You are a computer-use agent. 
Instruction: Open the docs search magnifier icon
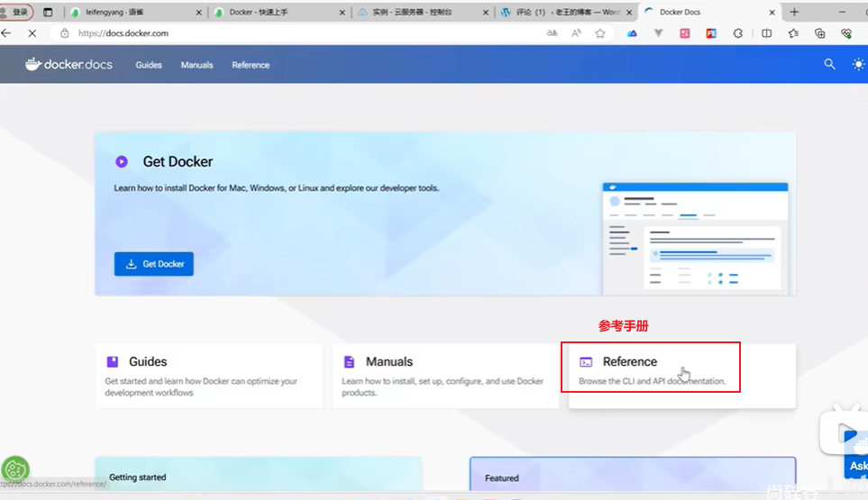tap(829, 64)
